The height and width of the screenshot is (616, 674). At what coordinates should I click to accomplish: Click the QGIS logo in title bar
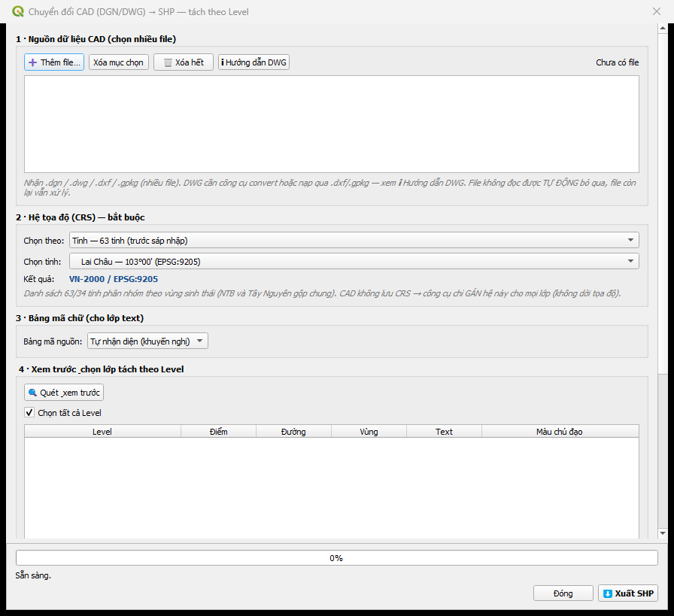tap(18, 11)
